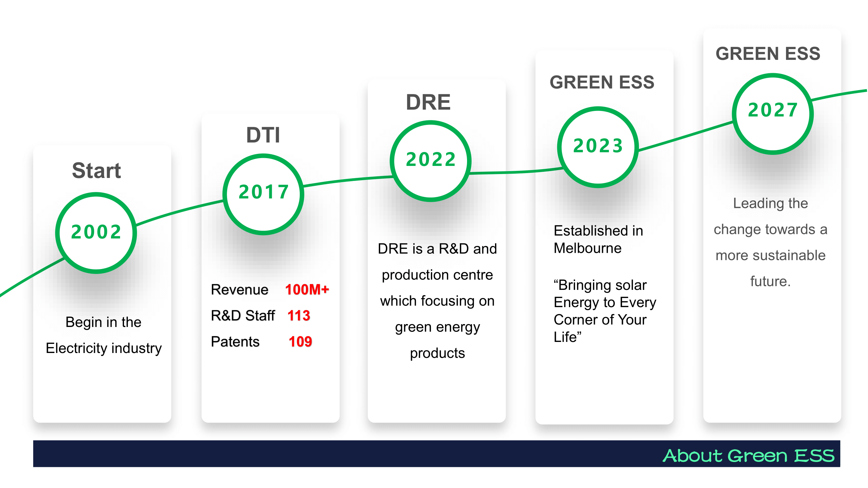Click the red "100M+" value
Image resolution: width=868 pixels, height=488 pixels.
(x=307, y=290)
